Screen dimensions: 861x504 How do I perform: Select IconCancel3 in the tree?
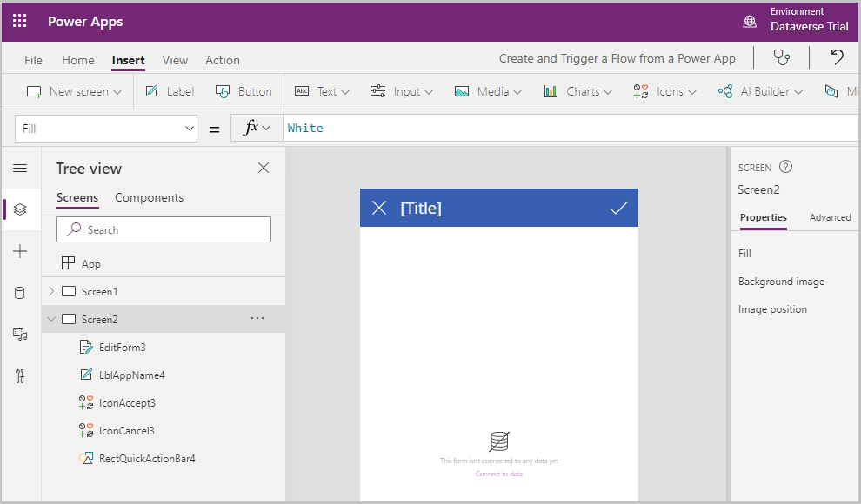coord(127,431)
